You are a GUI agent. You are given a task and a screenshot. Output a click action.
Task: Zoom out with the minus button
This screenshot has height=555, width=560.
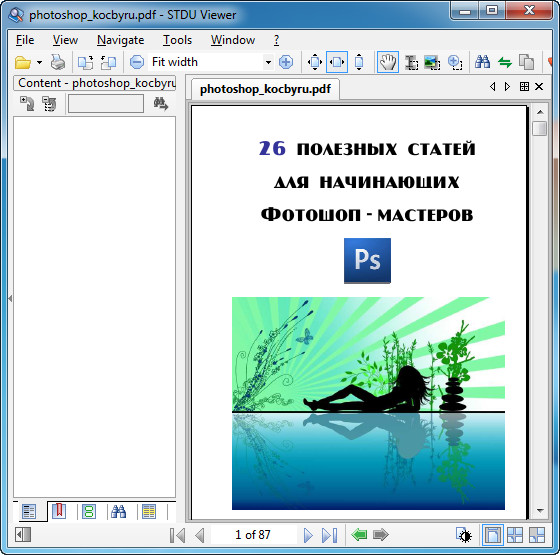tap(137, 62)
